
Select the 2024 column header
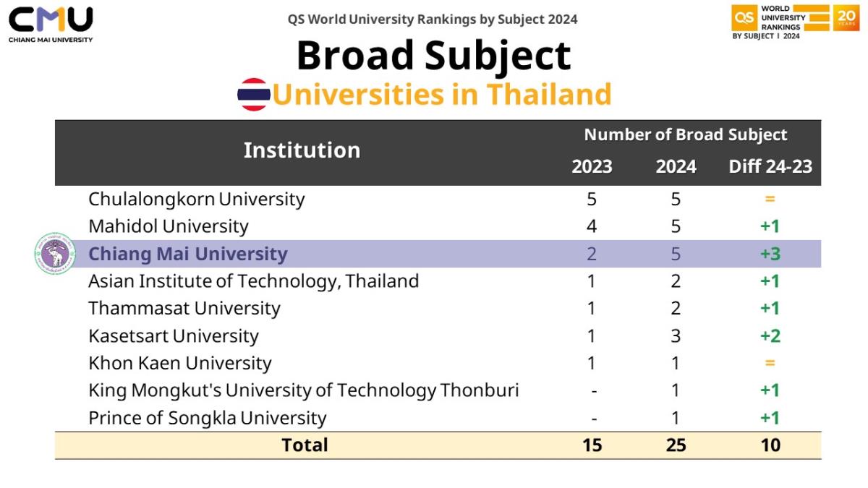[676, 167]
